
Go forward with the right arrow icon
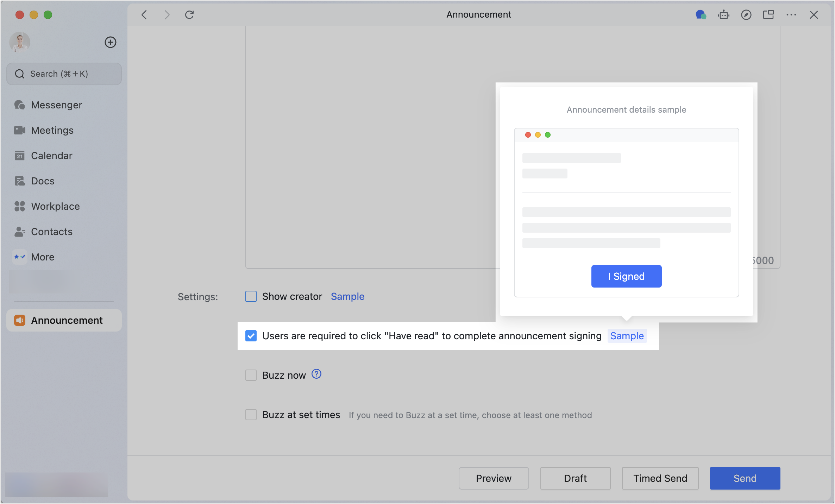(x=167, y=15)
